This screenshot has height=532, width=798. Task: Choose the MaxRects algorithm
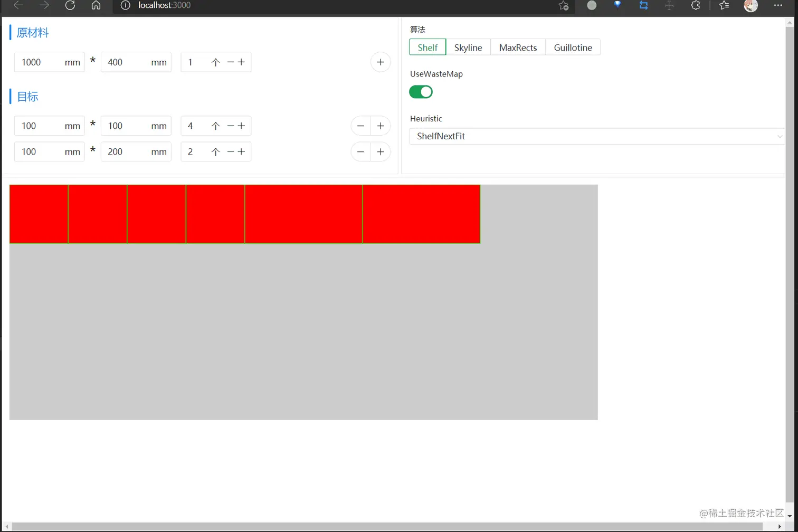[518, 47]
